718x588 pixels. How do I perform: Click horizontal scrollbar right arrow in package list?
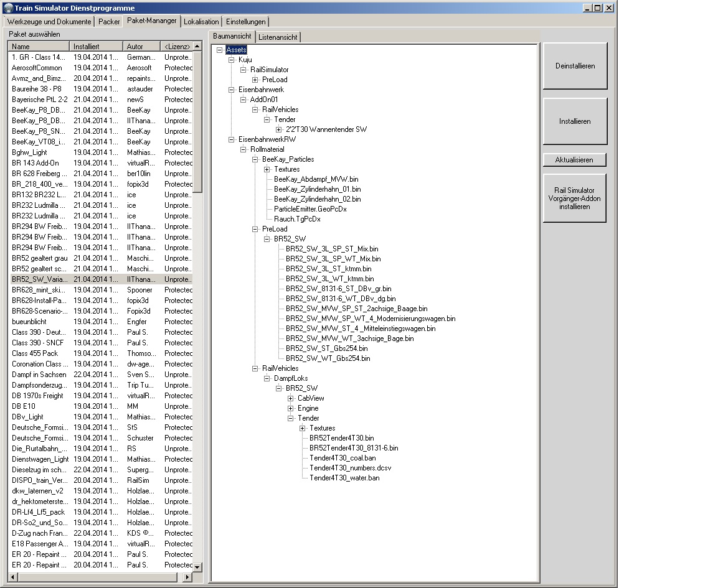pyautogui.click(x=187, y=577)
